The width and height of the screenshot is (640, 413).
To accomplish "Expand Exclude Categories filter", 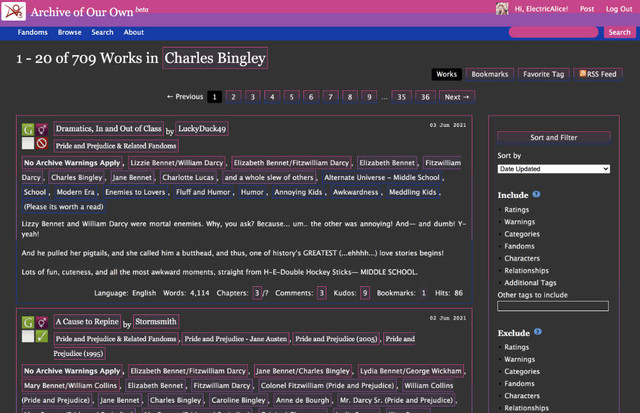I will pos(522,372).
